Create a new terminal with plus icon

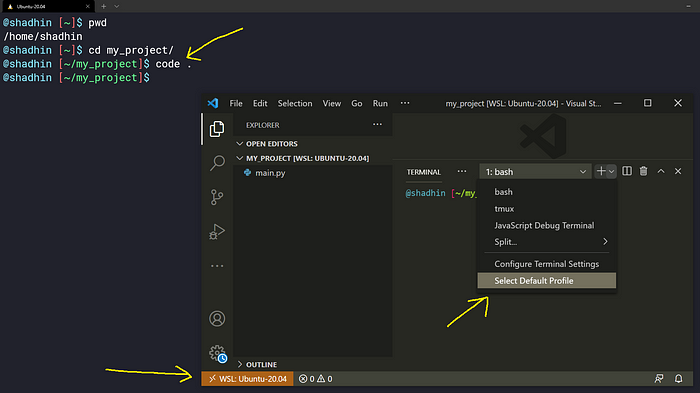tap(601, 171)
